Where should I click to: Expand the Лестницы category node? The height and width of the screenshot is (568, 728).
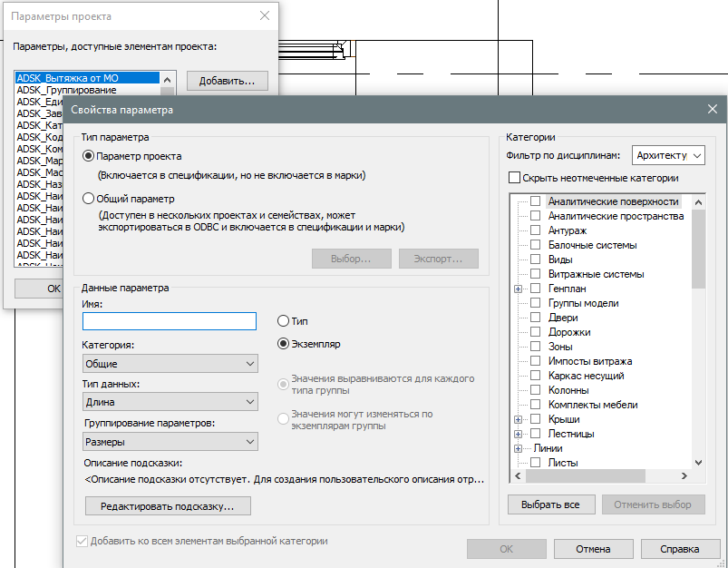(519, 434)
